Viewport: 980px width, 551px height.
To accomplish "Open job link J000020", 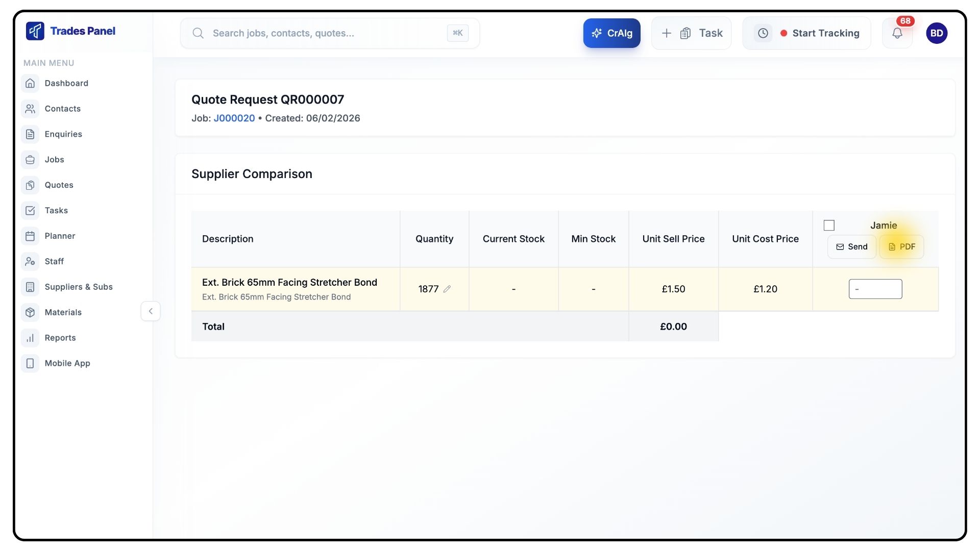I will tap(234, 118).
